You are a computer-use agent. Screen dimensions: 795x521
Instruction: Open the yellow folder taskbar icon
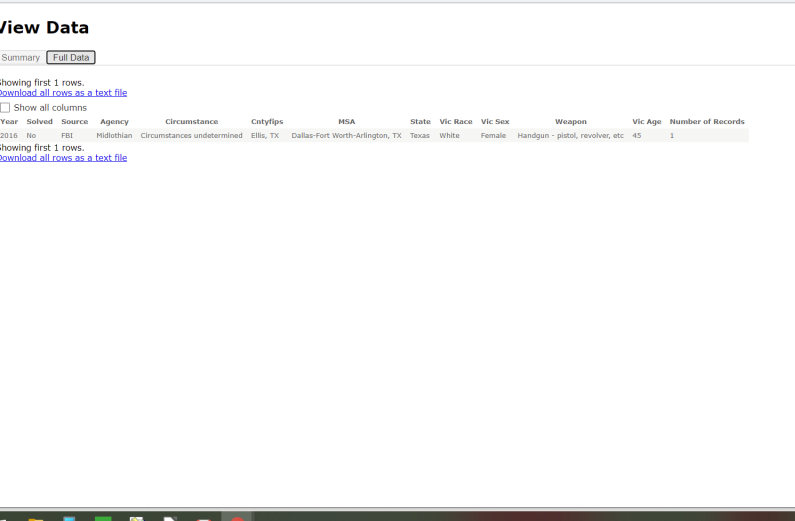click(x=36, y=518)
